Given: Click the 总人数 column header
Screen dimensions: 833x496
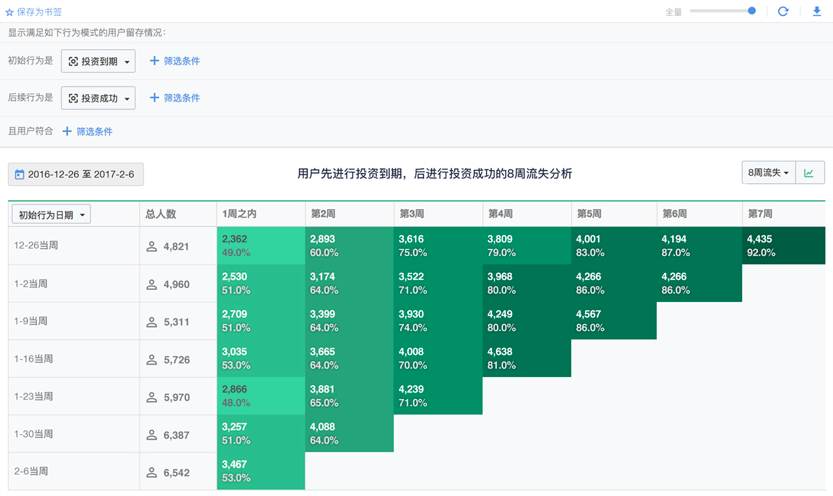Looking at the screenshot, I should [x=177, y=214].
